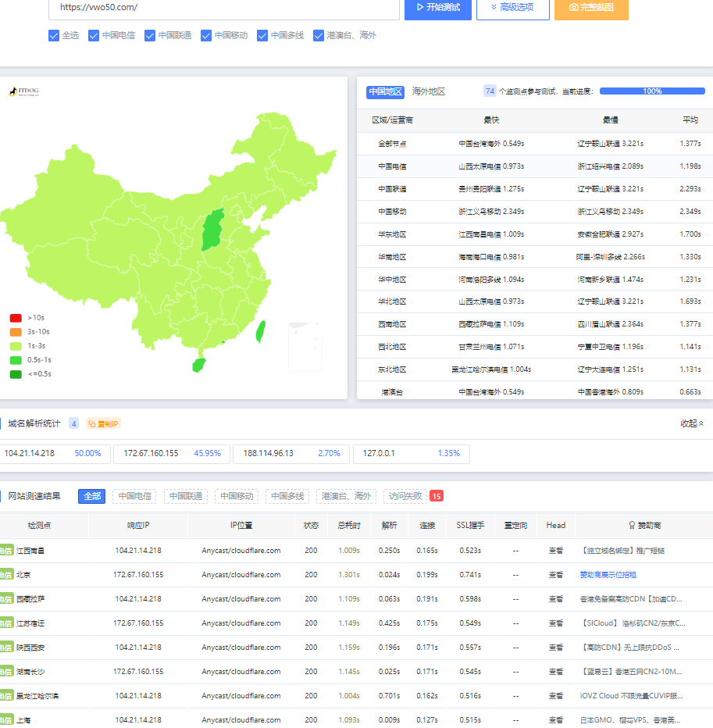Viewport: 713px width, 728px height.
Task: View Head for 黑龙江哈尔滨 row
Action: (x=555, y=696)
